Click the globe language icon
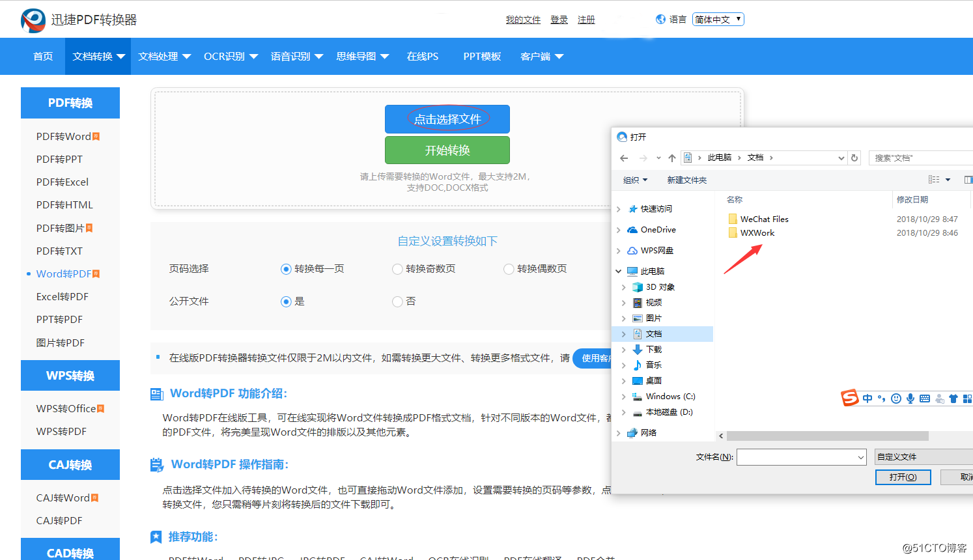 (660, 20)
